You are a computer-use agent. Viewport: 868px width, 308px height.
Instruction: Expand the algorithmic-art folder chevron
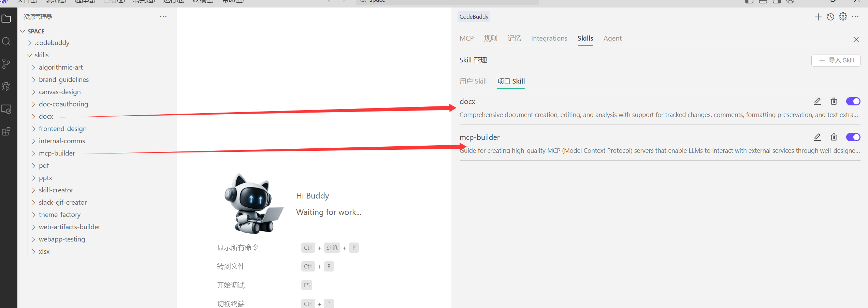tap(33, 68)
